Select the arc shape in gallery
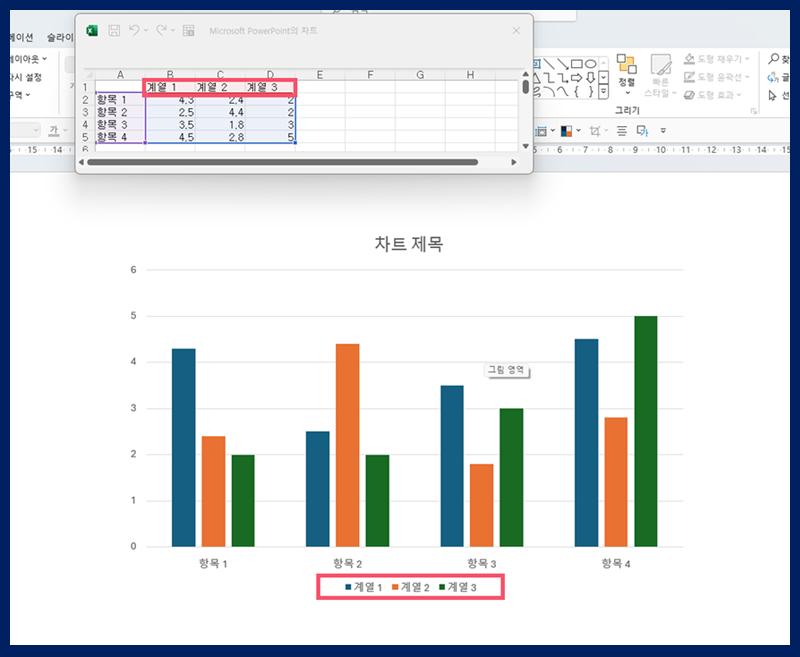This screenshot has height=657, width=800. tap(549, 92)
